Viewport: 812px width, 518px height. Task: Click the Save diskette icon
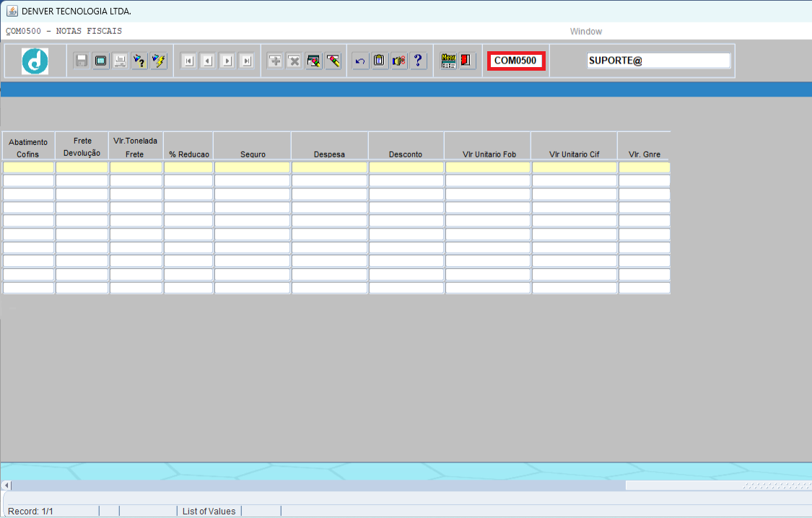(82, 61)
